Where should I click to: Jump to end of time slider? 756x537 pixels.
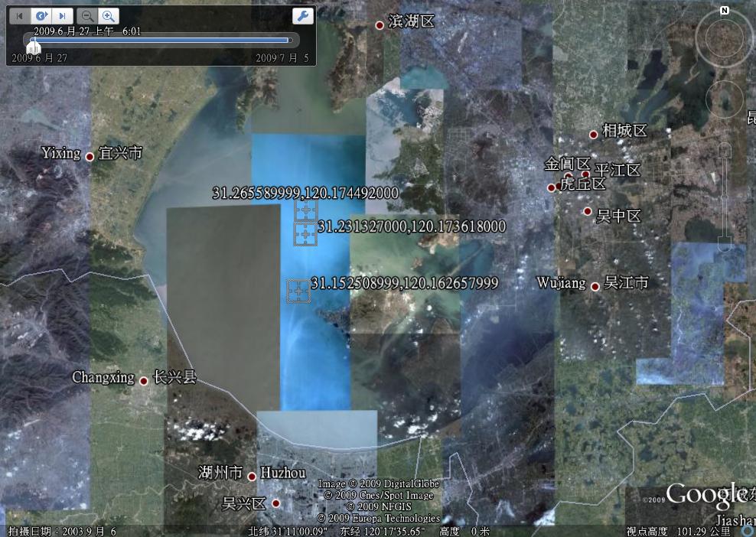click(63, 15)
